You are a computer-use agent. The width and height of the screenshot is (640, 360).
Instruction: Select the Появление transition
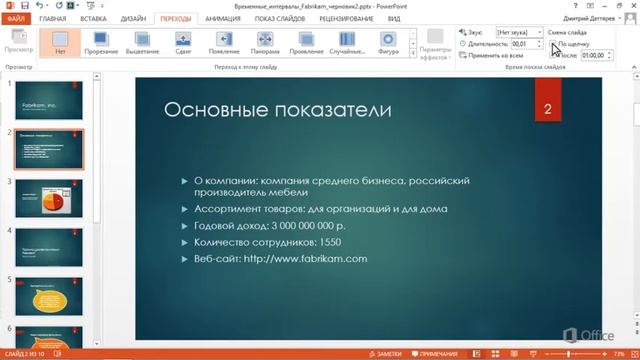(x=224, y=42)
